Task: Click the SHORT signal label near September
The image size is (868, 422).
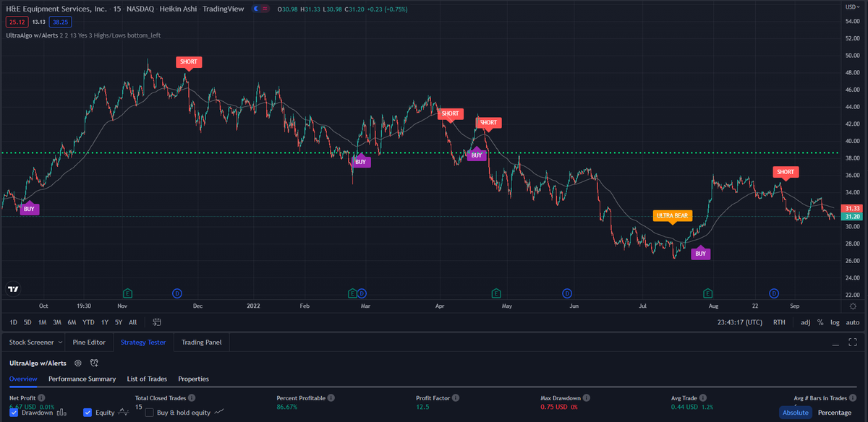Action: click(786, 172)
